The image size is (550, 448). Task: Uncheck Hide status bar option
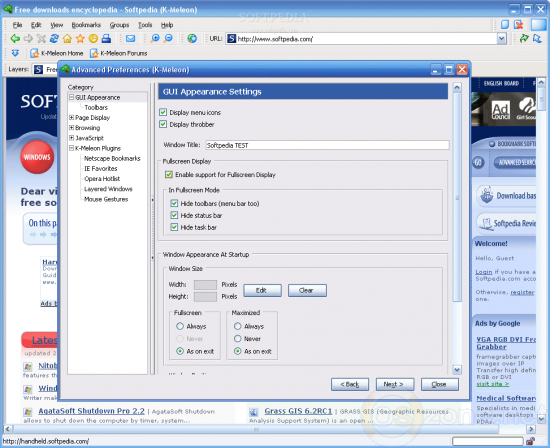(174, 215)
